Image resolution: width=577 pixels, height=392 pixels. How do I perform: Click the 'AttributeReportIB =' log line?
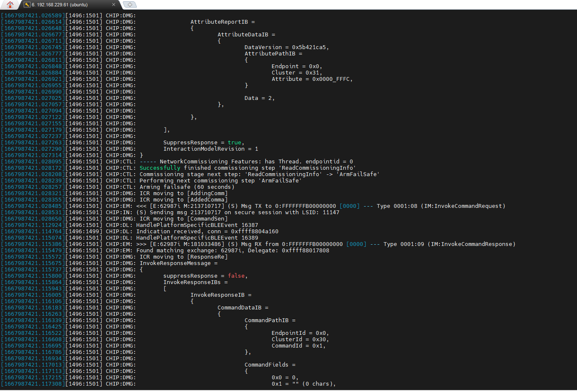223,22
